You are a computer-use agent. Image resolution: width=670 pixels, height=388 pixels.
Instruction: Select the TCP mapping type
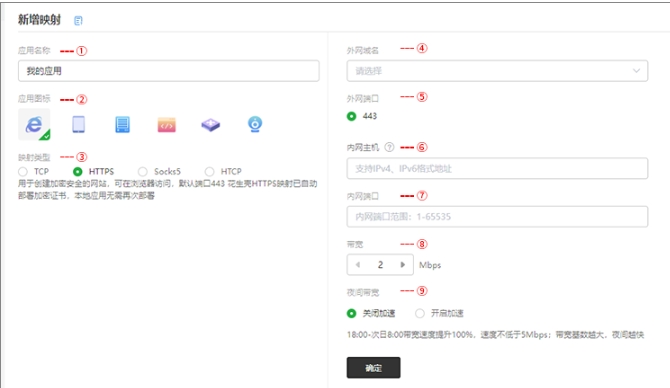pos(23,171)
